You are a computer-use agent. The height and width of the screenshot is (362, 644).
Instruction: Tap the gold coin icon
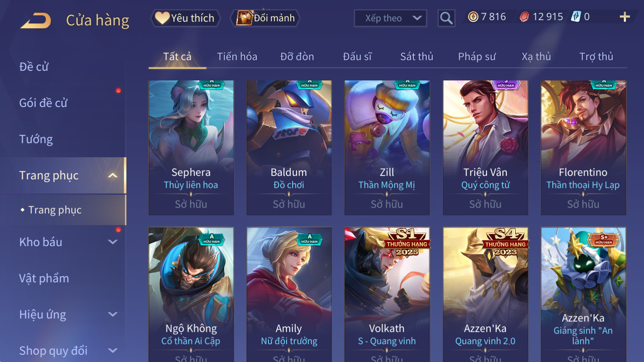(x=473, y=16)
